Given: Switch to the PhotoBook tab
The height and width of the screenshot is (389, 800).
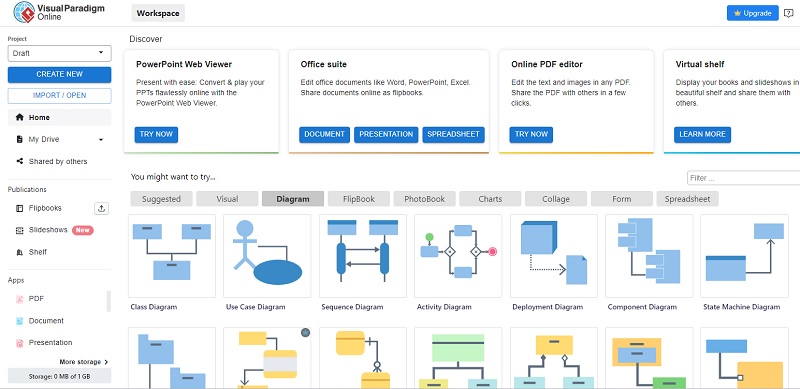Looking at the screenshot, I should 424,199.
